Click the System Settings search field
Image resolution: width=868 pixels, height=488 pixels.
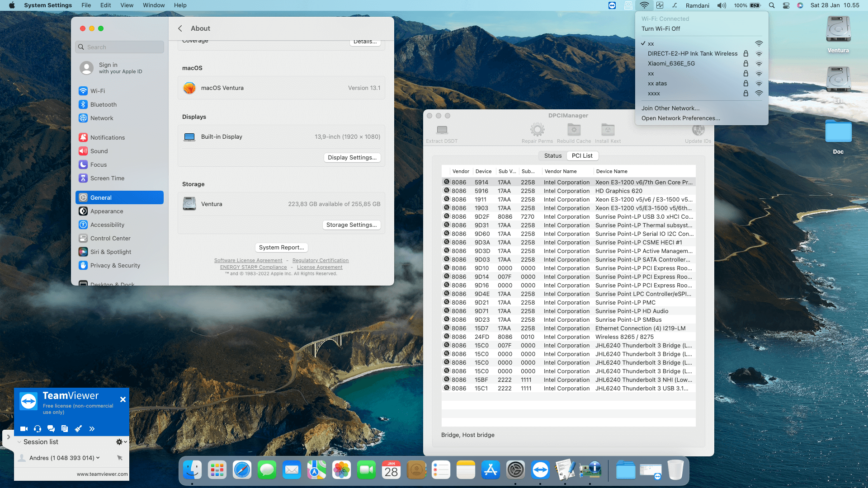pyautogui.click(x=120, y=47)
